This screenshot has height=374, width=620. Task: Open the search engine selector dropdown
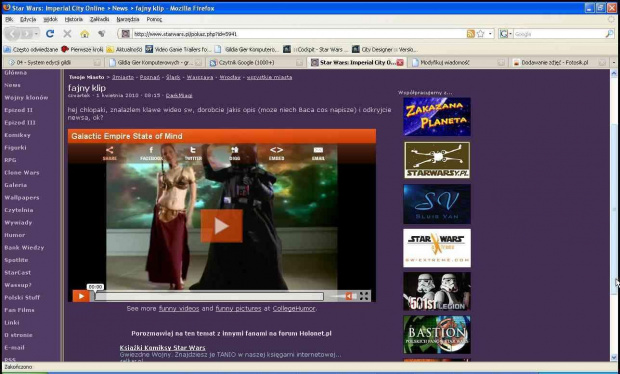506,34
